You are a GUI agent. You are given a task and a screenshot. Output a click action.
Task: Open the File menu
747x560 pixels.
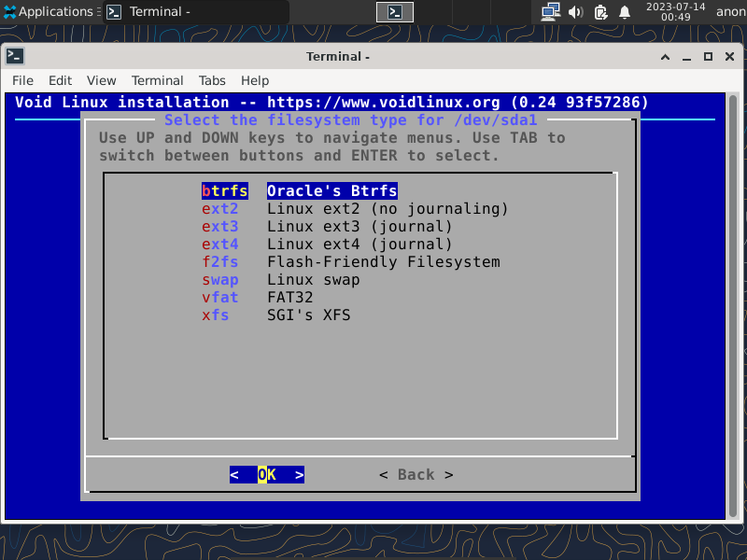point(22,80)
